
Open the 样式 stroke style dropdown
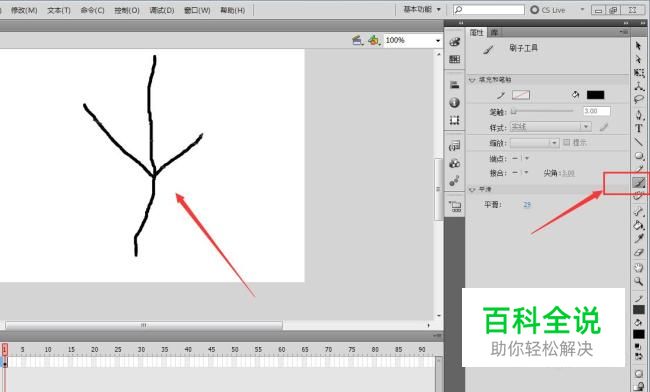551,127
